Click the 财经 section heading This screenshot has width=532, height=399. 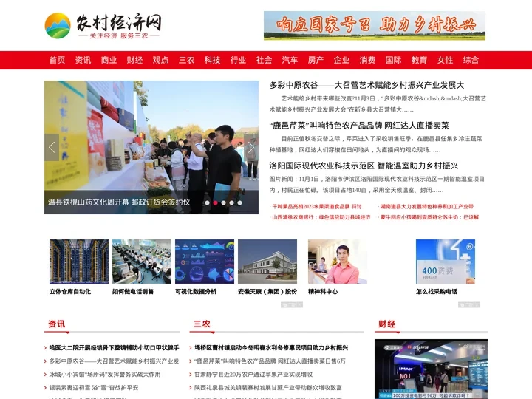[x=386, y=324]
